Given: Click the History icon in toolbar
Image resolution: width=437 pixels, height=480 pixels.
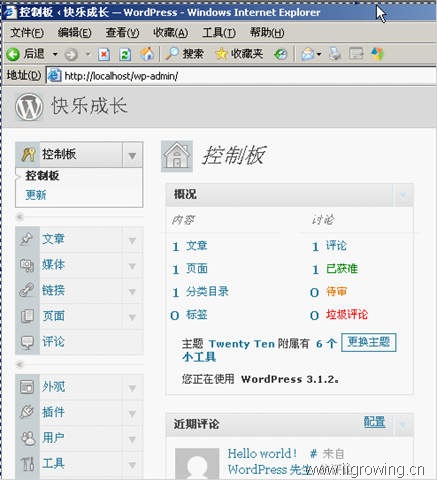Looking at the screenshot, I should 281,54.
